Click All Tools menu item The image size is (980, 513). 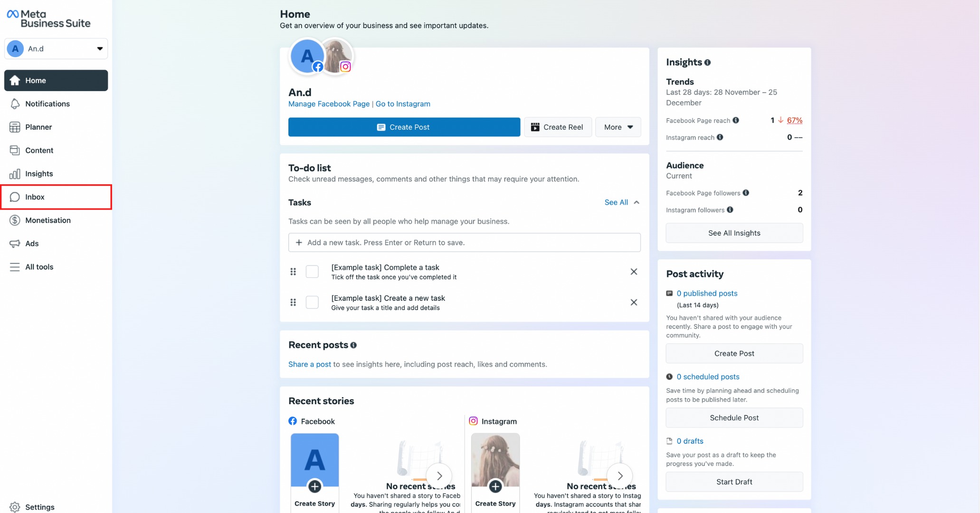point(39,266)
